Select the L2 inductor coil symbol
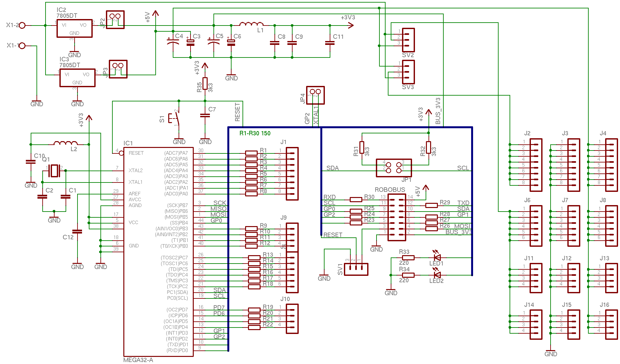The image size is (620, 364). (x=66, y=143)
